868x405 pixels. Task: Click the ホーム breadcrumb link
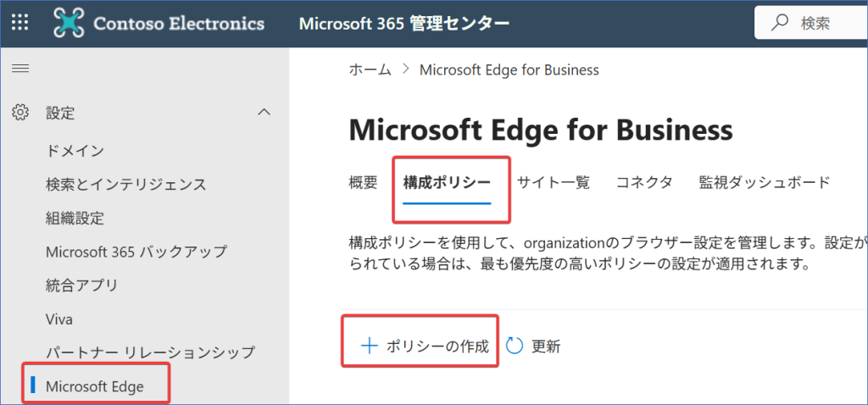[x=370, y=69]
